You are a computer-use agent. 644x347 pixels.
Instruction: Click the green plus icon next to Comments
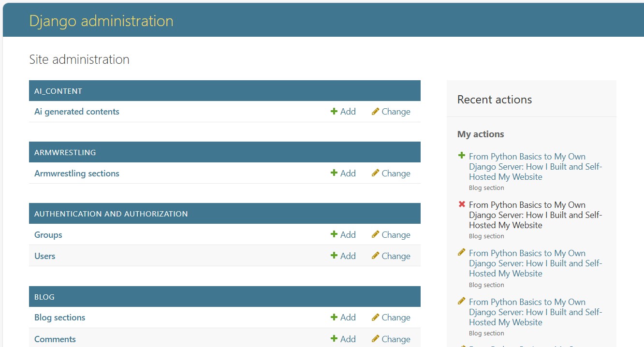click(x=334, y=339)
